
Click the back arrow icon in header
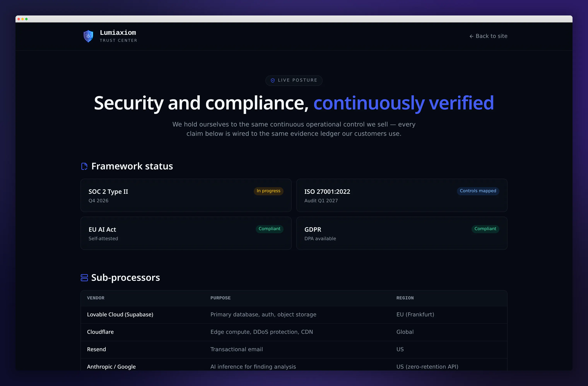(x=471, y=36)
